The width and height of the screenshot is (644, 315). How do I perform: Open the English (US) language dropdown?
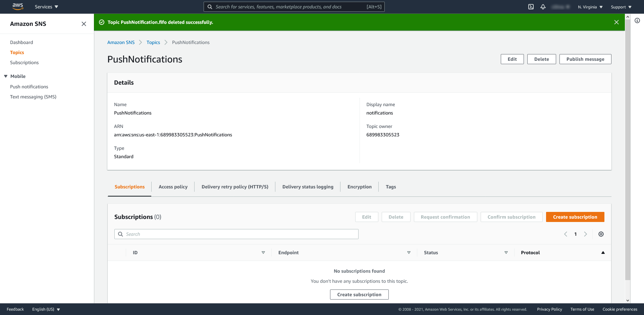(46, 309)
